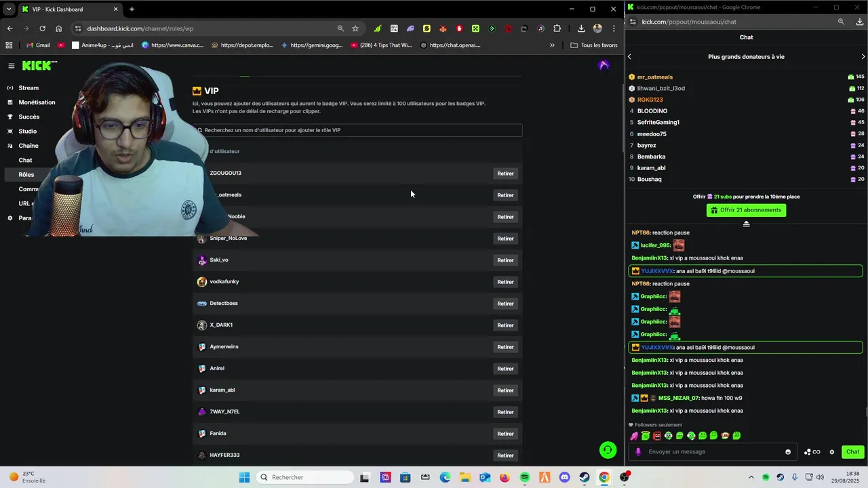868x488 pixels.
Task: Open the Extensions puzzle menu
Action: [x=557, y=28]
